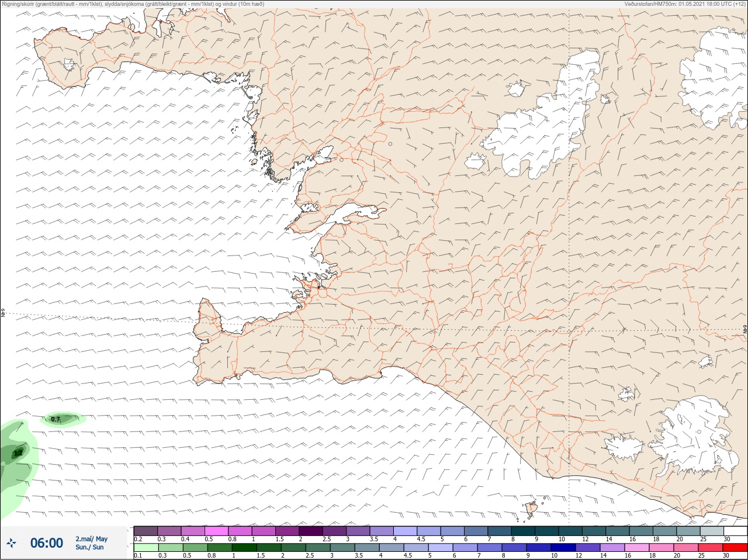Select the pale green 0.1 swatch in lower legend row
The width and height of the screenshot is (748, 560).
pos(146,548)
